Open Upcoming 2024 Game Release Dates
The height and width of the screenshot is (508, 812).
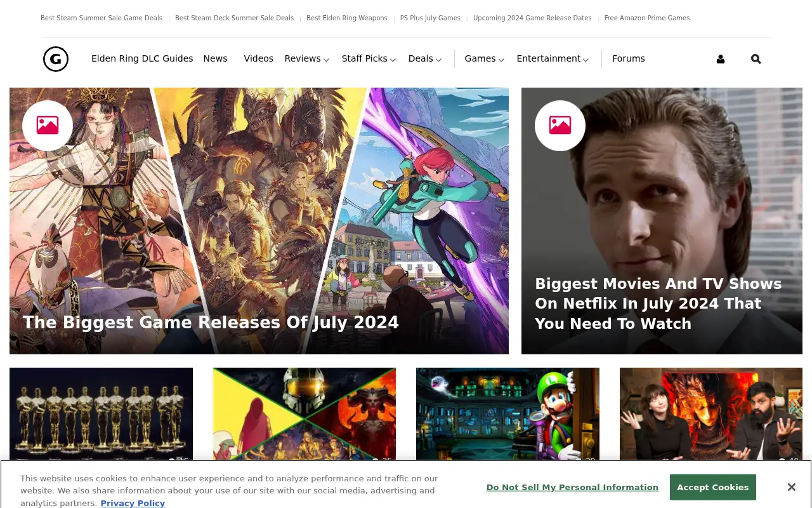532,18
